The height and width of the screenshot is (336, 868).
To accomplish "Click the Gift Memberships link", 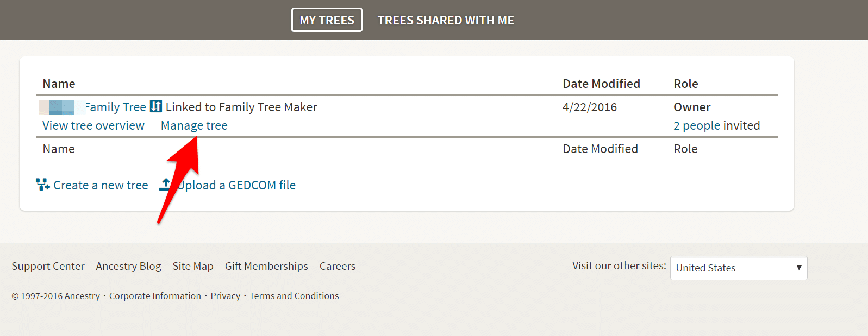I will click(266, 266).
